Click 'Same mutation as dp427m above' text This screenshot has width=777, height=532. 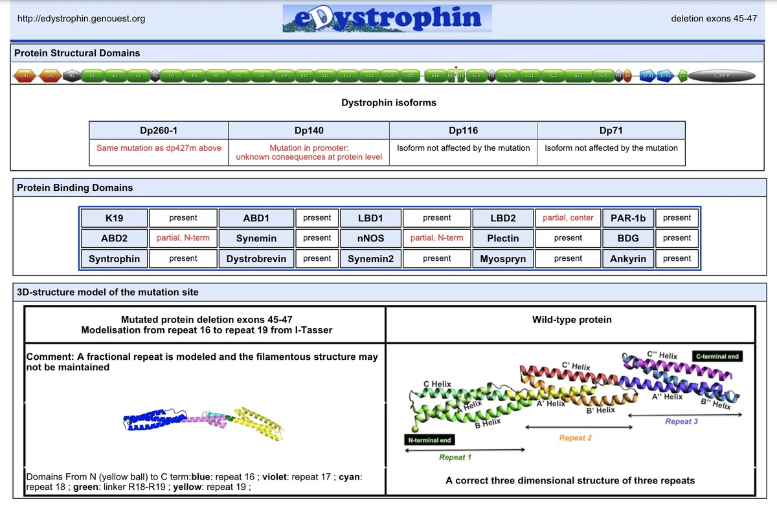pos(159,148)
